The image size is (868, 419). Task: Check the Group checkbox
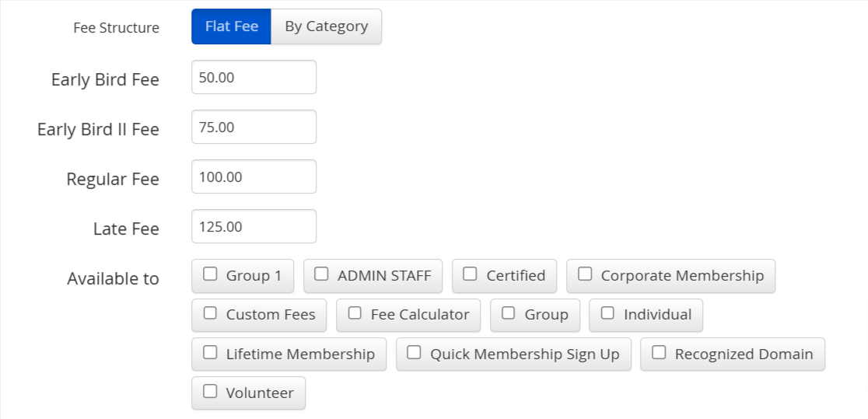pos(508,313)
